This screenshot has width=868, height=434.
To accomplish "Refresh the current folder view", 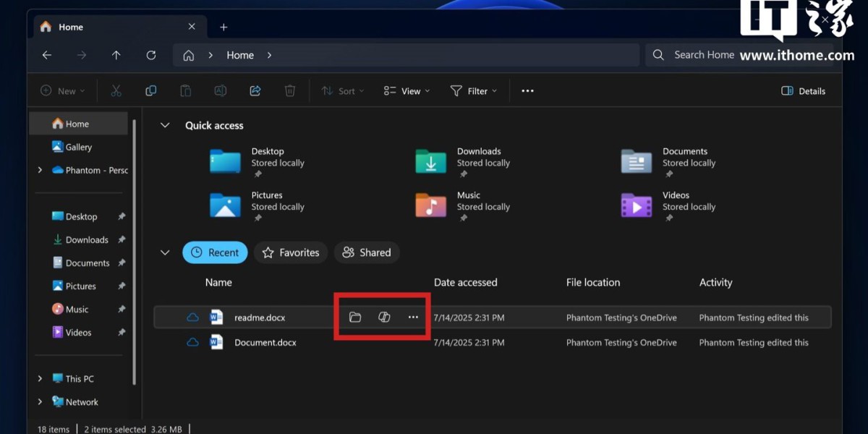I will coord(150,55).
